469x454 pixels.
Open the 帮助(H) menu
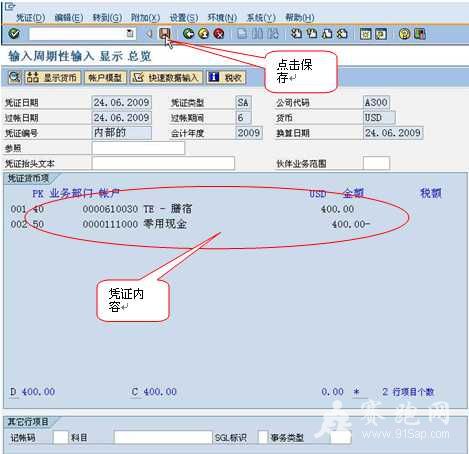click(300, 17)
